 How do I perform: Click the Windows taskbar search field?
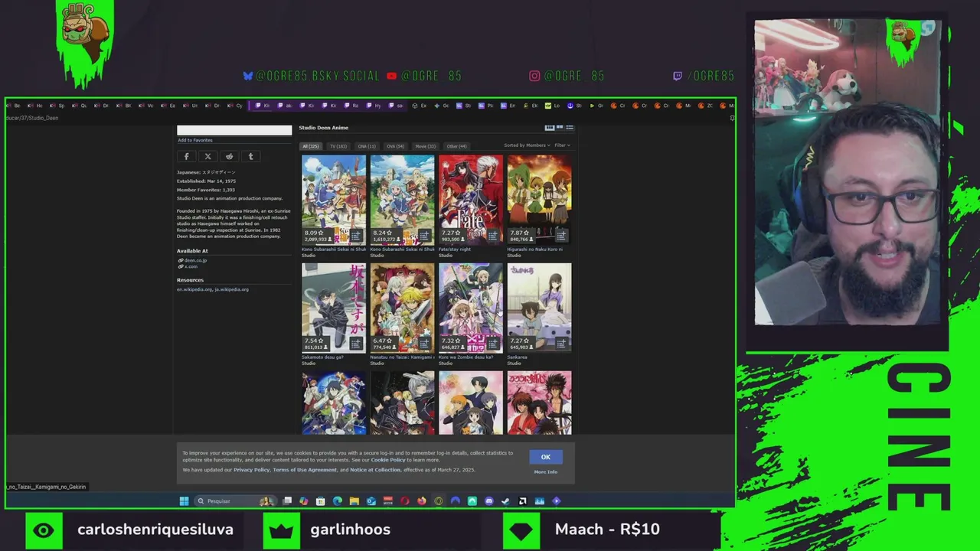pyautogui.click(x=235, y=501)
